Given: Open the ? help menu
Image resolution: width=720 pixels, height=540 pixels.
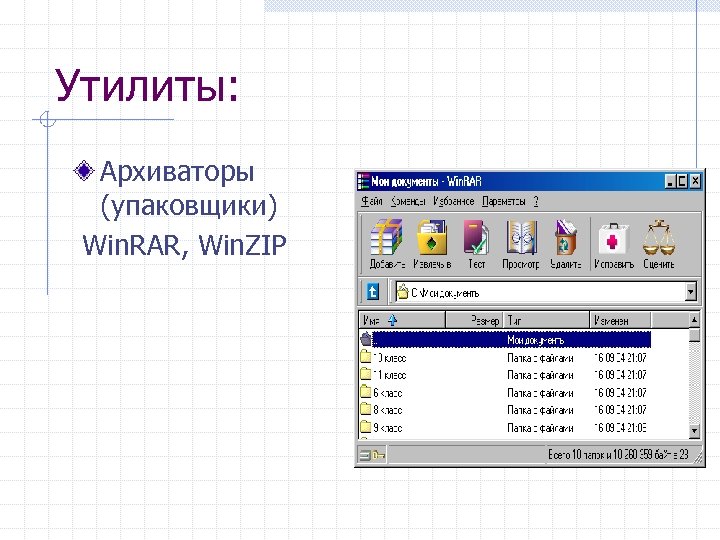Looking at the screenshot, I should pos(535,201).
